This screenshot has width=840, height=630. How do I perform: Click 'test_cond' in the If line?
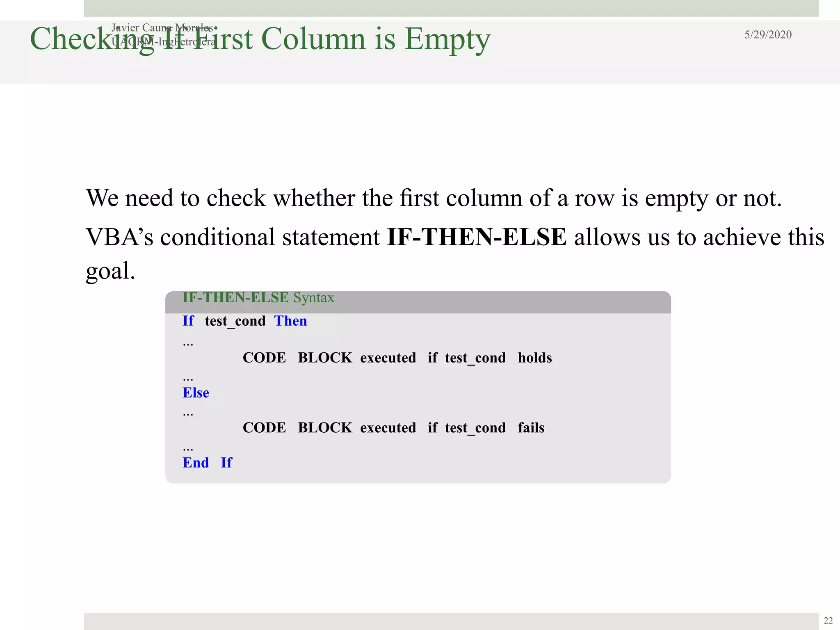(x=235, y=321)
